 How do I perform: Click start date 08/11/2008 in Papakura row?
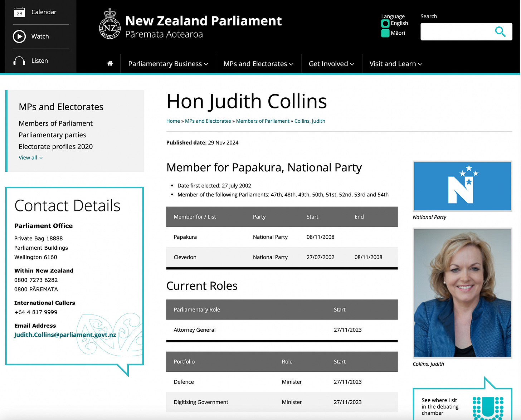(321, 237)
